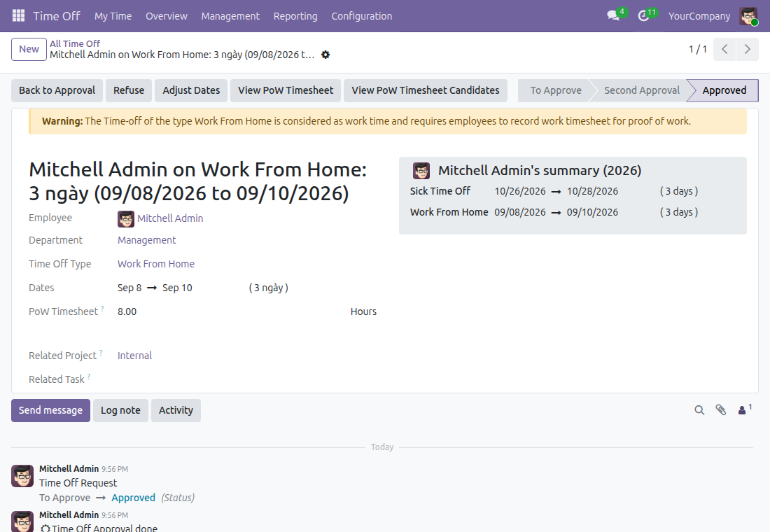
Task: Open YourCompany switcher
Action: [699, 15]
